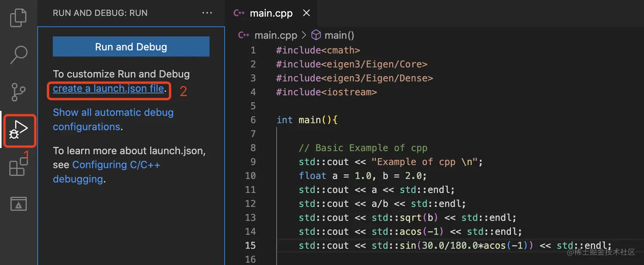Click line number 15 in the gutter

(x=250, y=245)
